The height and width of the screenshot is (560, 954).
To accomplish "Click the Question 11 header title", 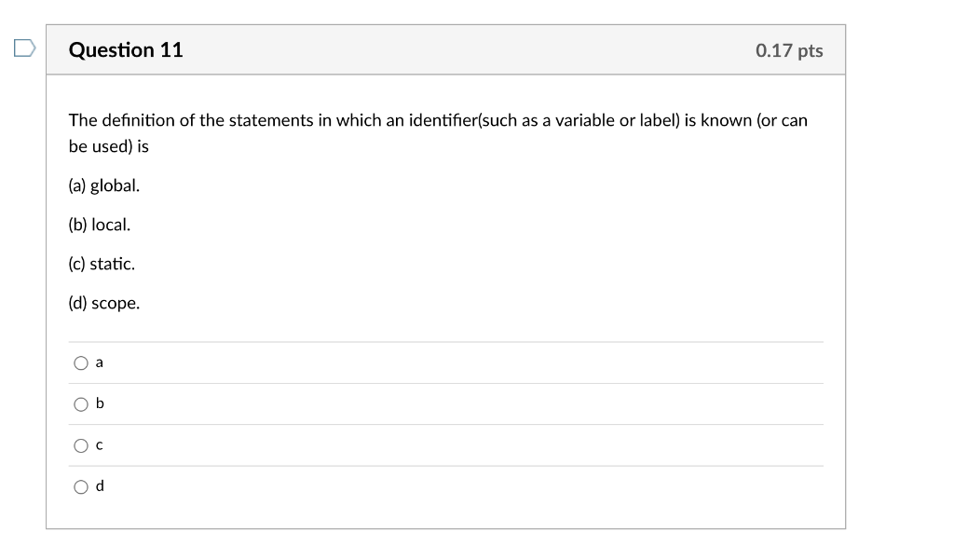I will coord(126,50).
